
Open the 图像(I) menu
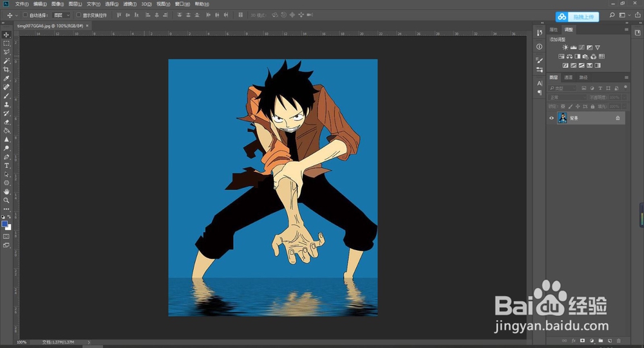pyautogui.click(x=57, y=4)
